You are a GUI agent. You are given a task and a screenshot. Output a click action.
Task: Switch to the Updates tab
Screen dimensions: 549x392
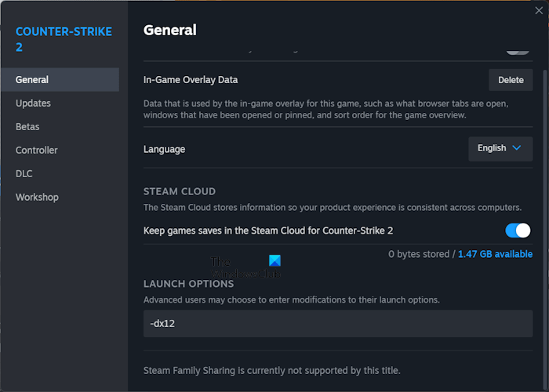coord(33,103)
